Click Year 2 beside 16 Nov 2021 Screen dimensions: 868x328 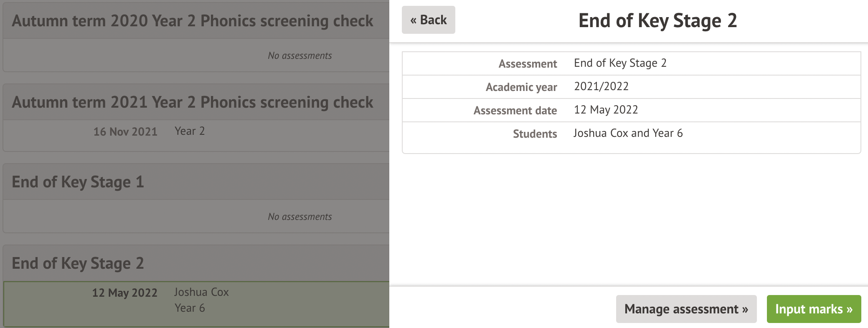(x=190, y=131)
